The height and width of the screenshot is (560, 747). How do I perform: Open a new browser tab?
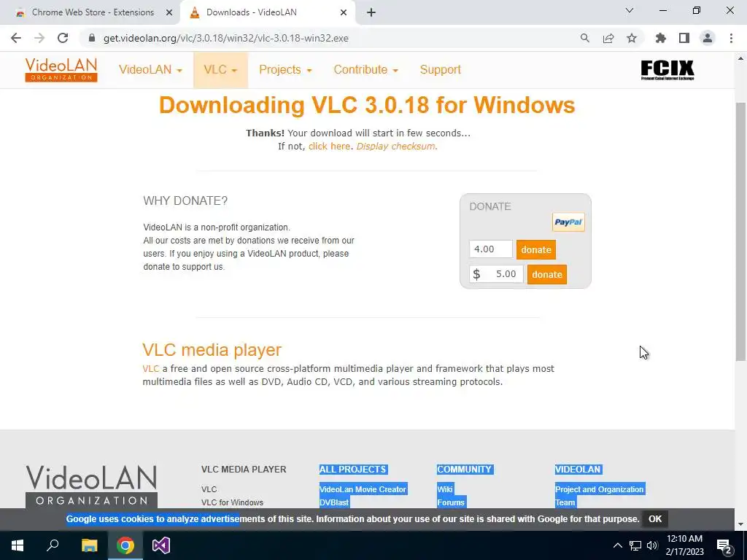[x=371, y=12]
